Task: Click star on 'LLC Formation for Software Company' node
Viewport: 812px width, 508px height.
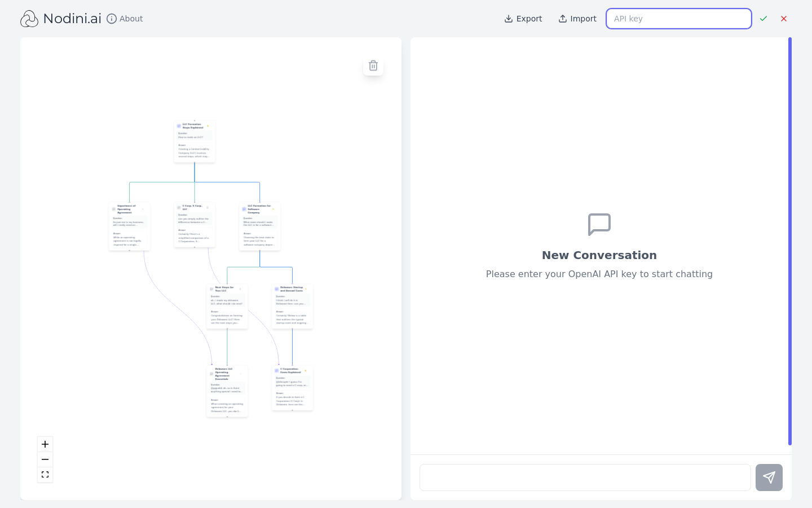Action: click(273, 209)
